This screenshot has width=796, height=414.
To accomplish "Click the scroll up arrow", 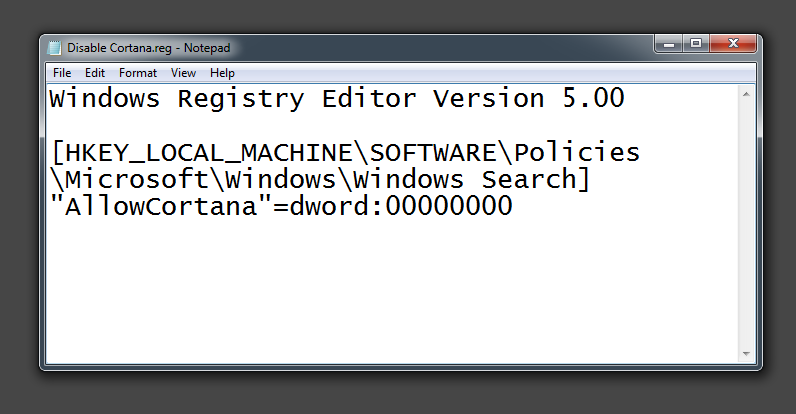I will (x=745, y=93).
